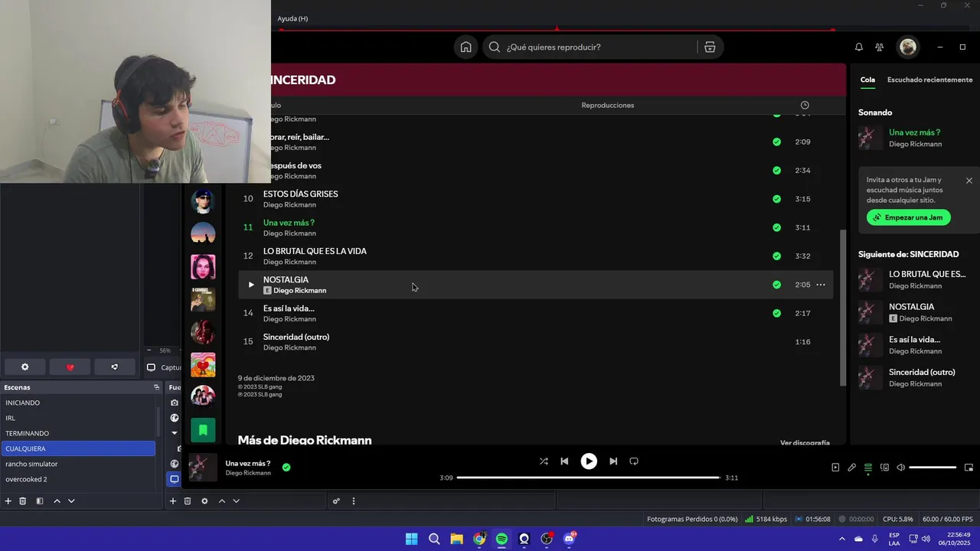Screen dimensions: 980x551
Task: Adjust Spotify volume slider
Action: click(x=933, y=468)
